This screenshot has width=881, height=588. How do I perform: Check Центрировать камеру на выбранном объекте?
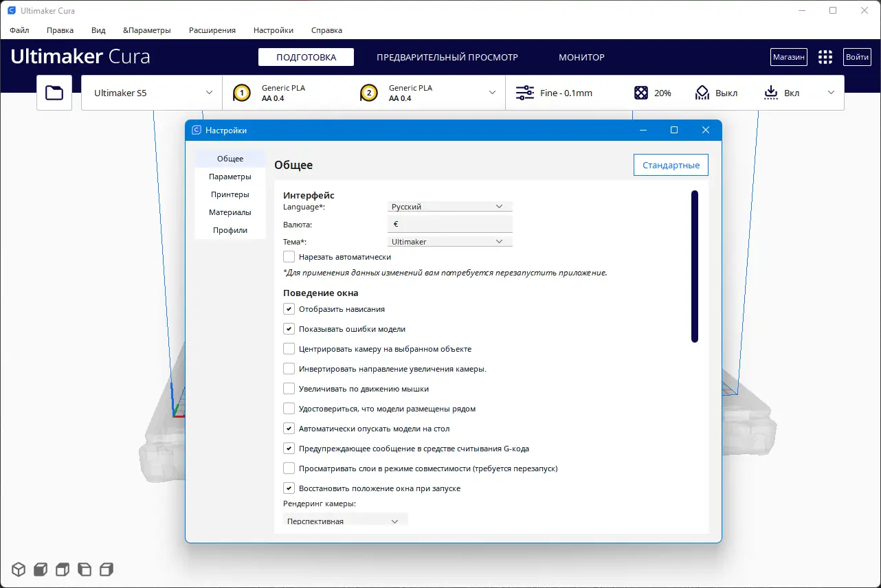(x=289, y=349)
